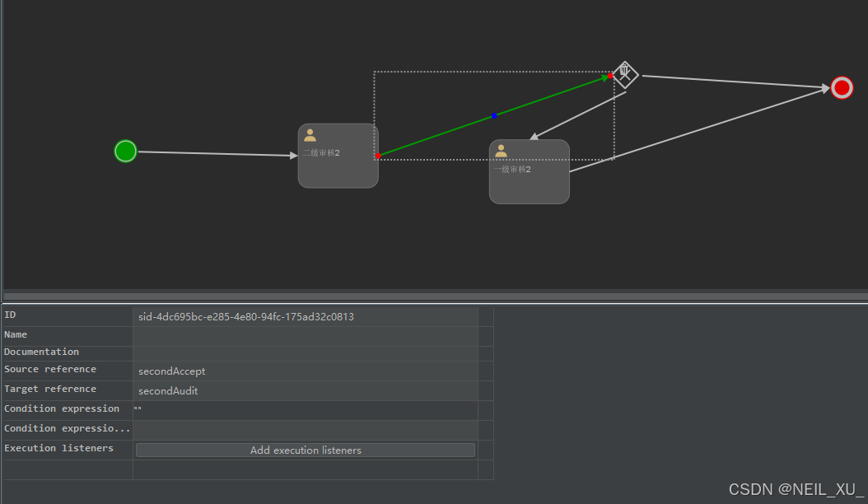Click the canvas horizontal scrollbar

(434, 296)
